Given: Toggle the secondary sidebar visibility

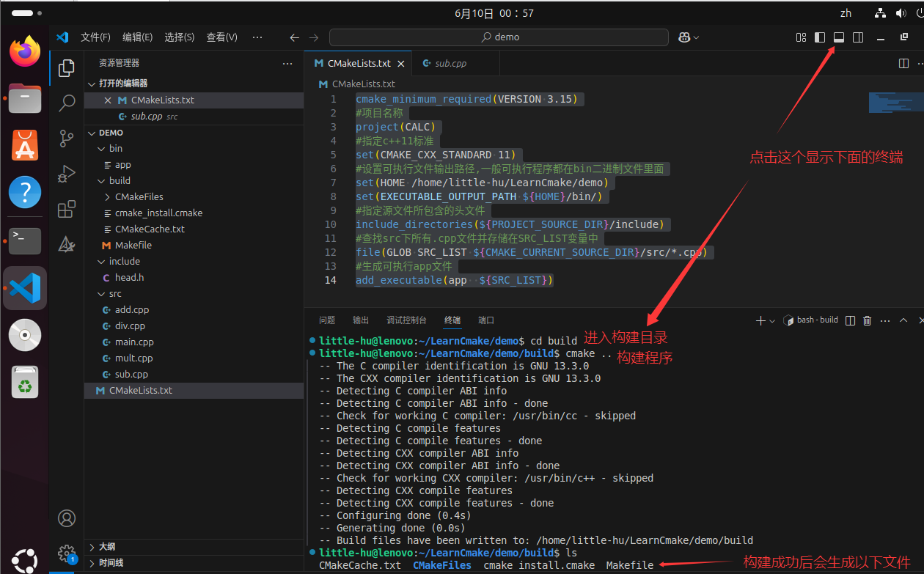Looking at the screenshot, I should click(x=858, y=37).
